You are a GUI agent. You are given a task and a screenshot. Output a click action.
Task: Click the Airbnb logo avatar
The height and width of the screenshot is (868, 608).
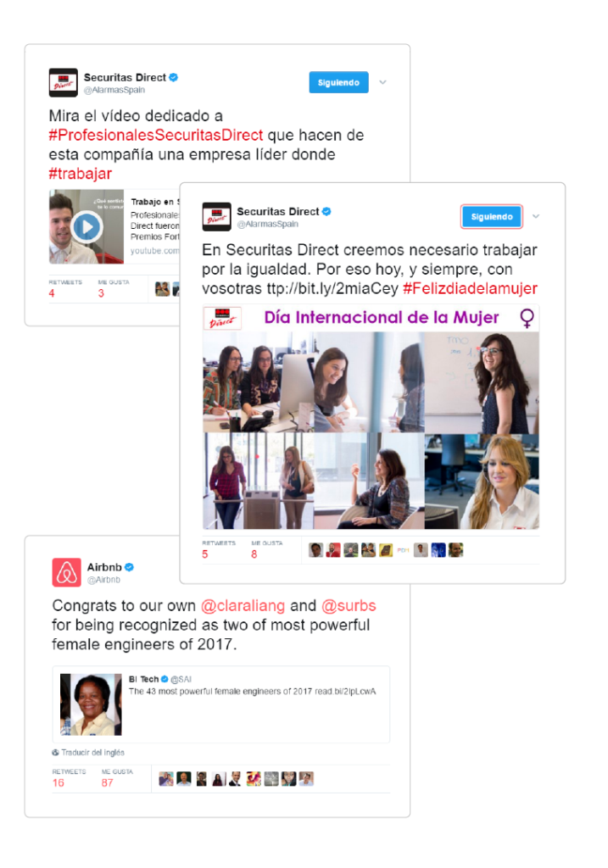(66, 572)
